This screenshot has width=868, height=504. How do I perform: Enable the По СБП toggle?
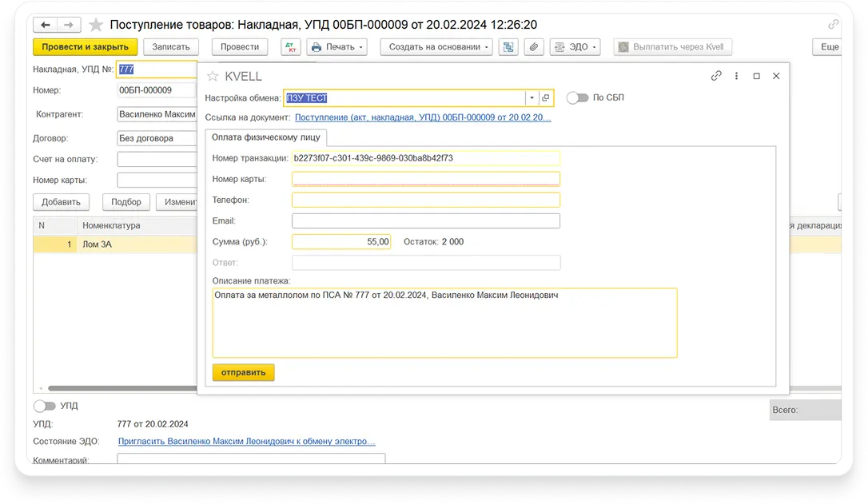[x=577, y=97]
